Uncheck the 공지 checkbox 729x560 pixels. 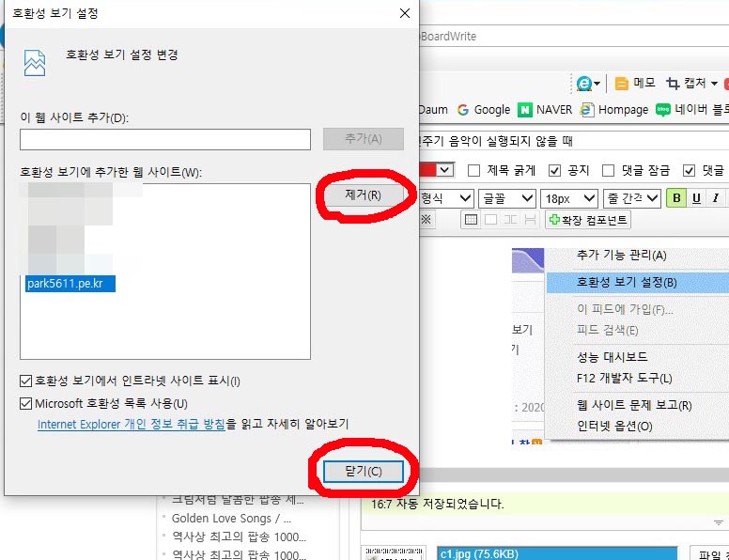coord(554,171)
